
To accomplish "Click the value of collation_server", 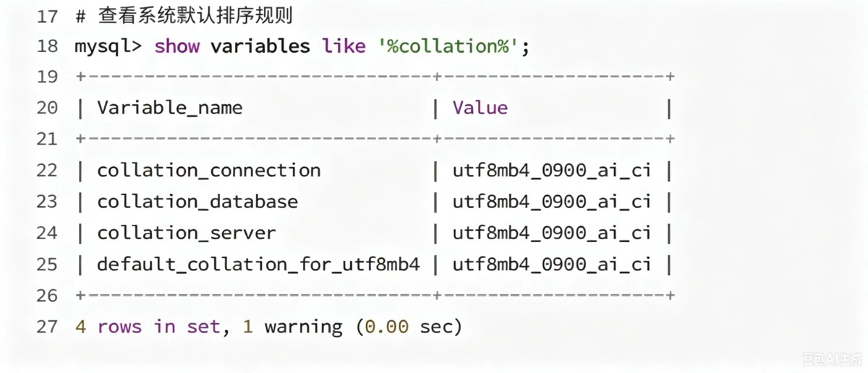I will (x=552, y=233).
